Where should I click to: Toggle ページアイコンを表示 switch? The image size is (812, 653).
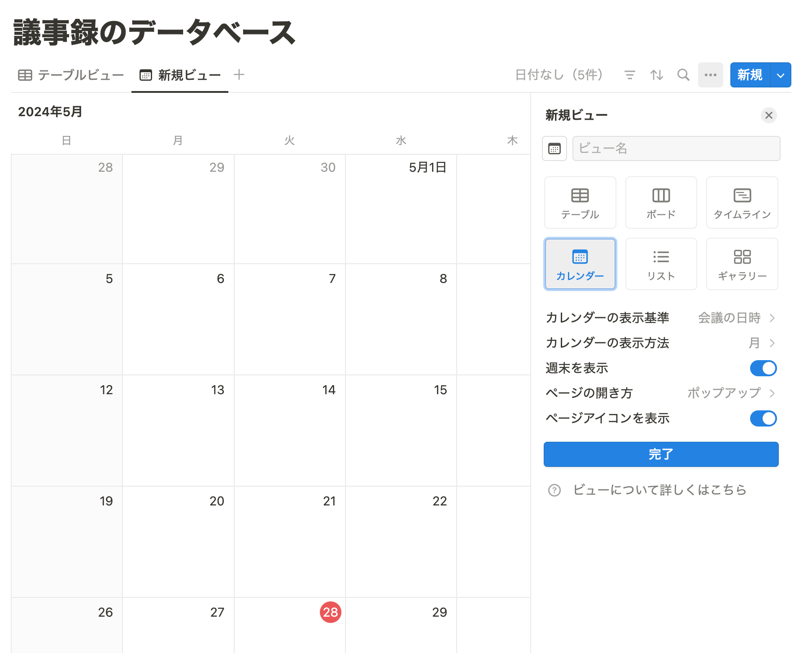tap(764, 418)
